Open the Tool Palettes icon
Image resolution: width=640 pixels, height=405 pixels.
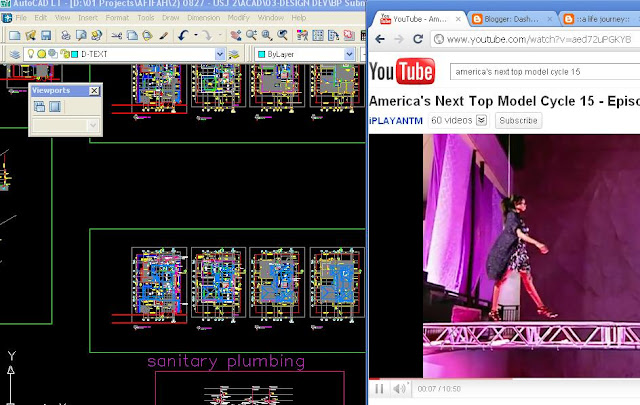[333, 36]
